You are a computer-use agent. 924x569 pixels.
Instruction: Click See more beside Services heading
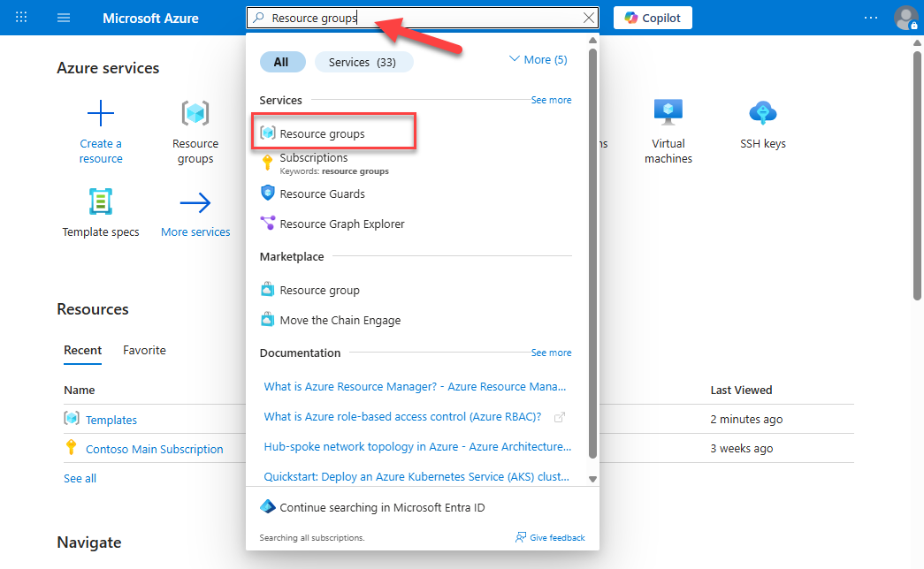click(551, 100)
